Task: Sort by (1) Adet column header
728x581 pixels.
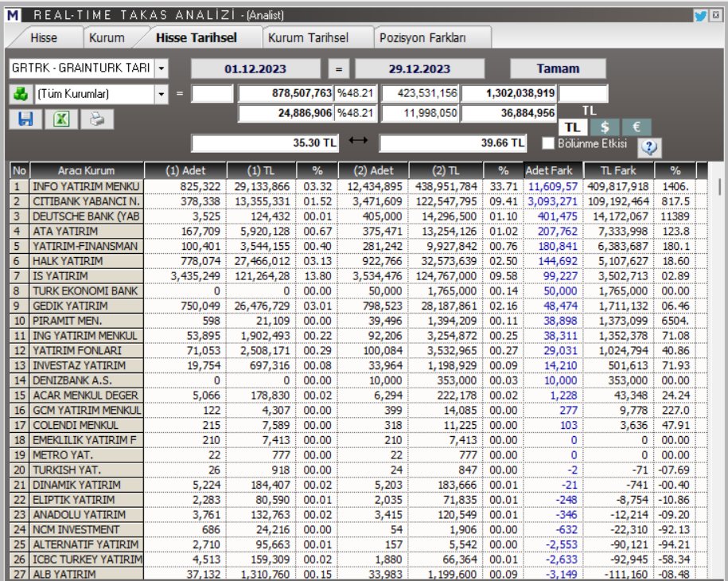Action: pos(185,170)
